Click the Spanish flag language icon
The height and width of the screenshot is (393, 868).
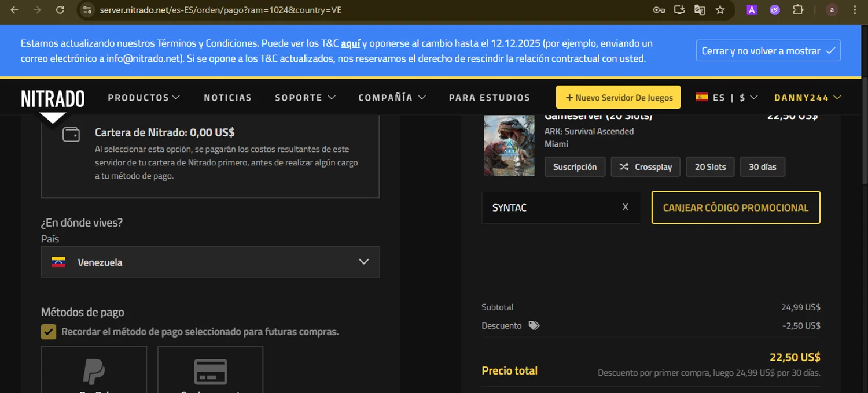pos(702,97)
